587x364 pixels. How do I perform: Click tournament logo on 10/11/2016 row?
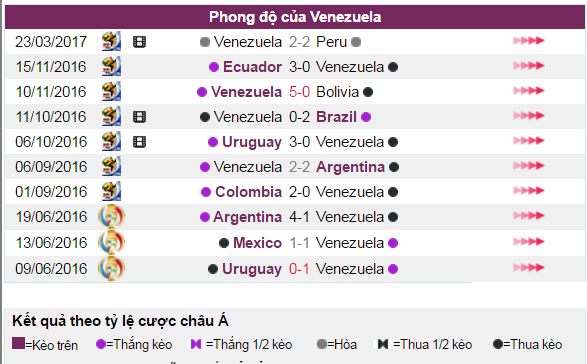click(111, 91)
